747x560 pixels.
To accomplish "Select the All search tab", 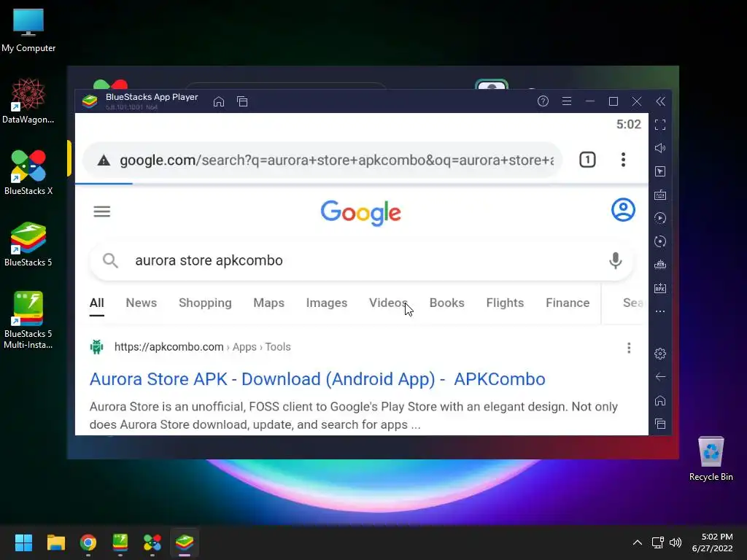I will click(97, 303).
